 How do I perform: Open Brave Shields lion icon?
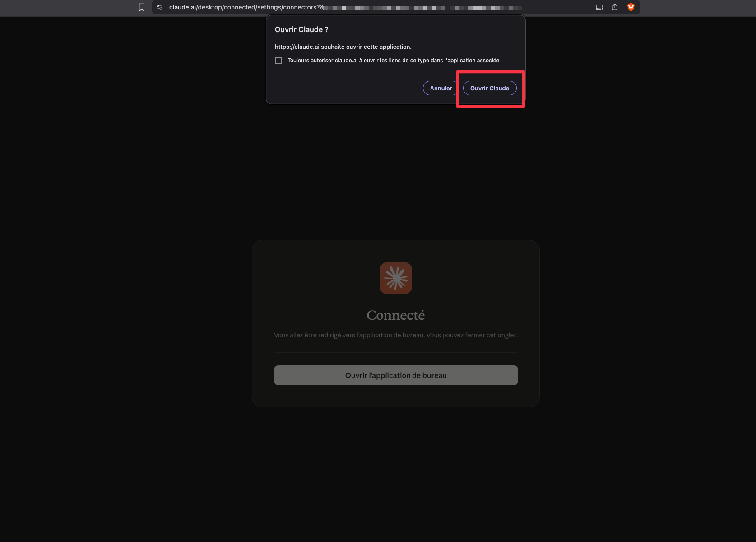click(631, 7)
